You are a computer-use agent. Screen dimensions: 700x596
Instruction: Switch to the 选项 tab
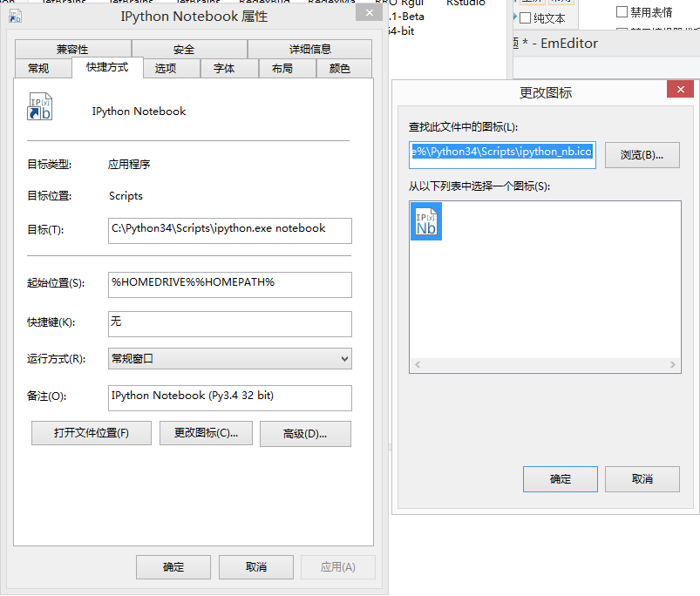(172, 68)
